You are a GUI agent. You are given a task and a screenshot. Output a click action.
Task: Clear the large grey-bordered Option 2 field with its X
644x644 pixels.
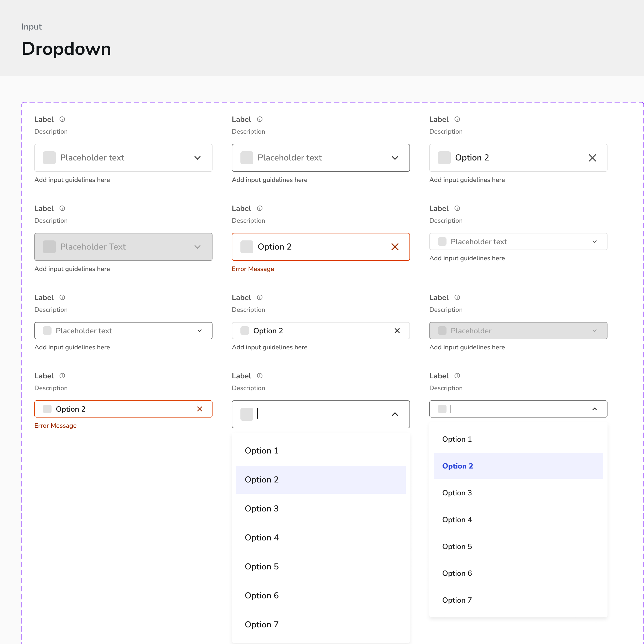click(592, 158)
